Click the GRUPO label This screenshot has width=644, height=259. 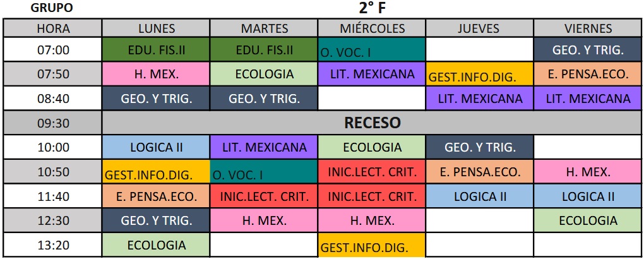[x=51, y=8]
